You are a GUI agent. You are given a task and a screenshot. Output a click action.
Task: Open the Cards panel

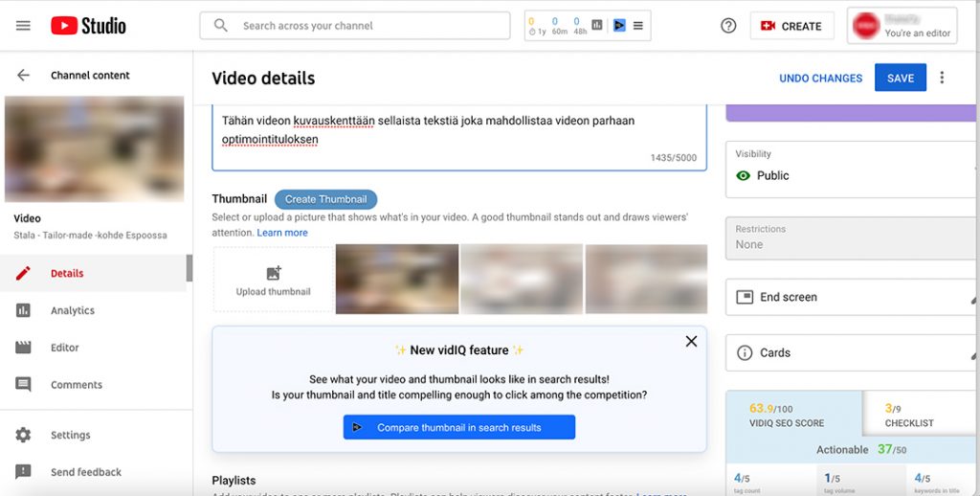(x=850, y=352)
